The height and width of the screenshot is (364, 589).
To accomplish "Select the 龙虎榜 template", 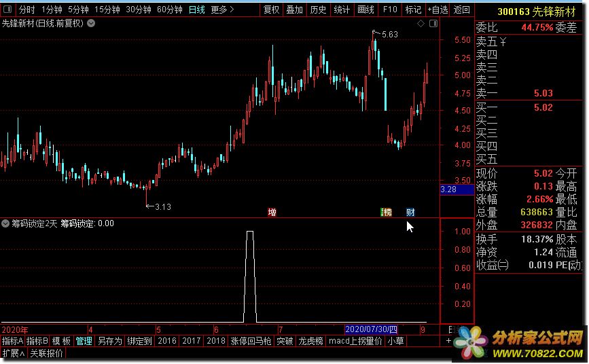I will pos(310,341).
